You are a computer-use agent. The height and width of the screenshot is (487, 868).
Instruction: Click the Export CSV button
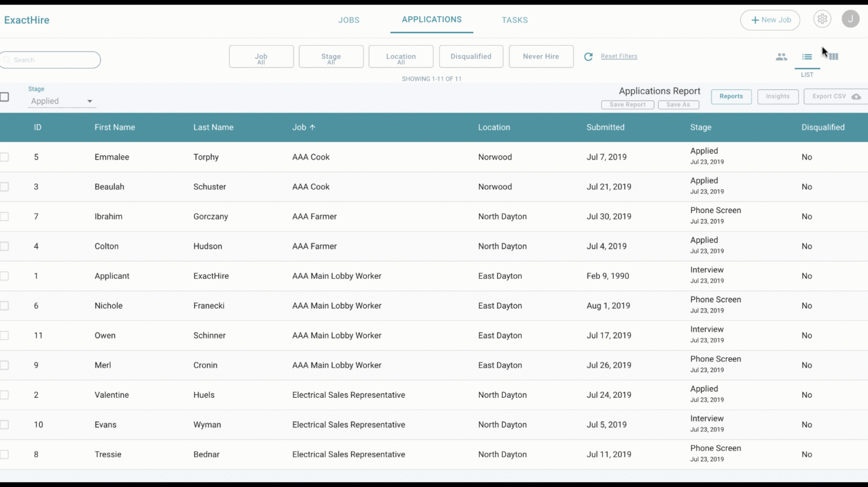click(836, 97)
